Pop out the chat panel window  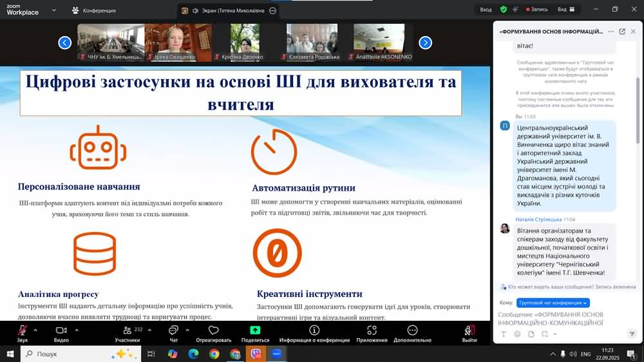click(622, 31)
